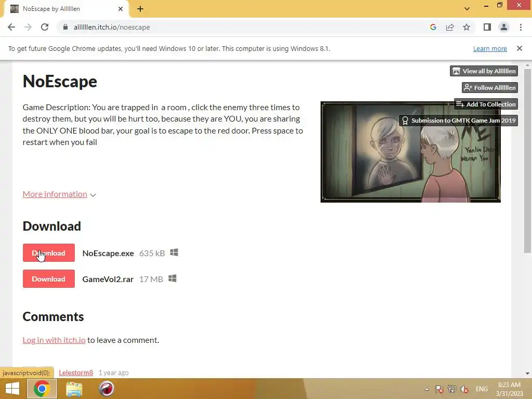Click the Comments section heading

(54, 316)
